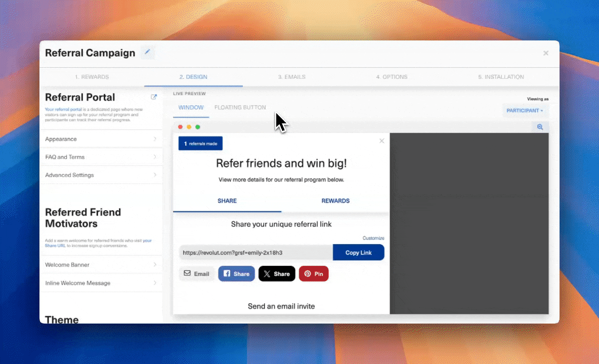
Task: Share the referral link on X
Action: (276, 274)
